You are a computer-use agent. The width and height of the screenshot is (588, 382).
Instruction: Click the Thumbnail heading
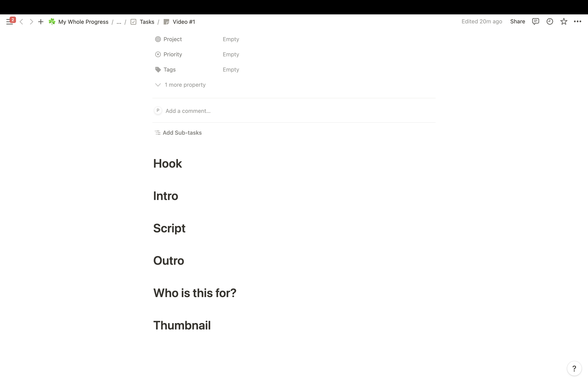click(x=182, y=325)
